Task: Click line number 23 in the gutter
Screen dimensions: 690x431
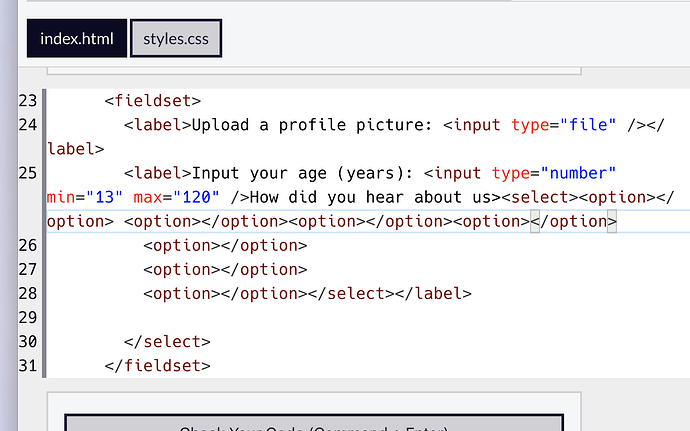Action: click(27, 100)
